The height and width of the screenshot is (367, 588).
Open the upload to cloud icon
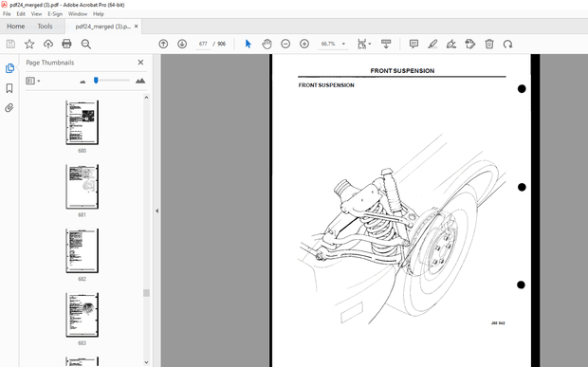tap(48, 45)
